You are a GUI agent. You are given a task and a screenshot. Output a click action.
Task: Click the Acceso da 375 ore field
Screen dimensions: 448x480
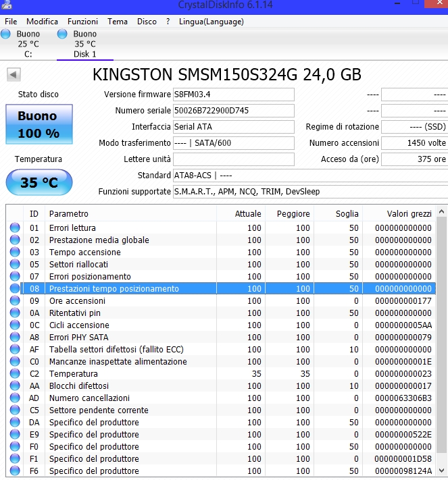tap(415, 159)
